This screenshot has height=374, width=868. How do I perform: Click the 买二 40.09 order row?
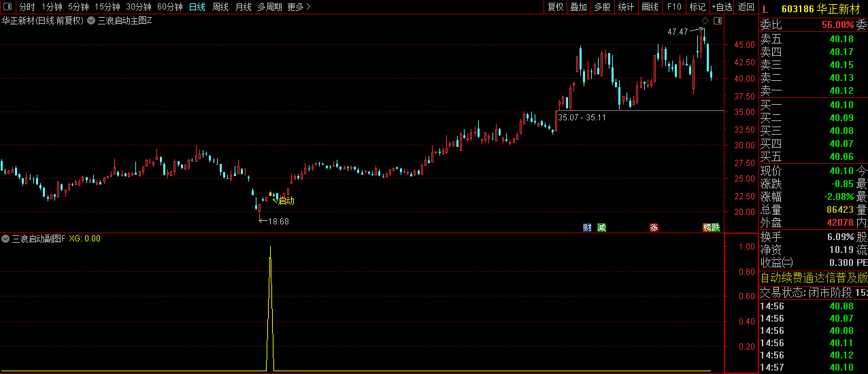[813, 118]
